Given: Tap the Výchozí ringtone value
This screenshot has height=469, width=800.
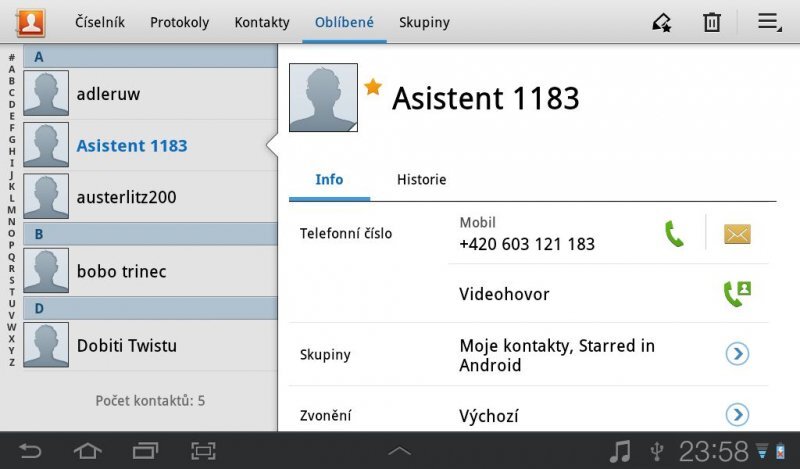Looking at the screenshot, I should [x=489, y=416].
